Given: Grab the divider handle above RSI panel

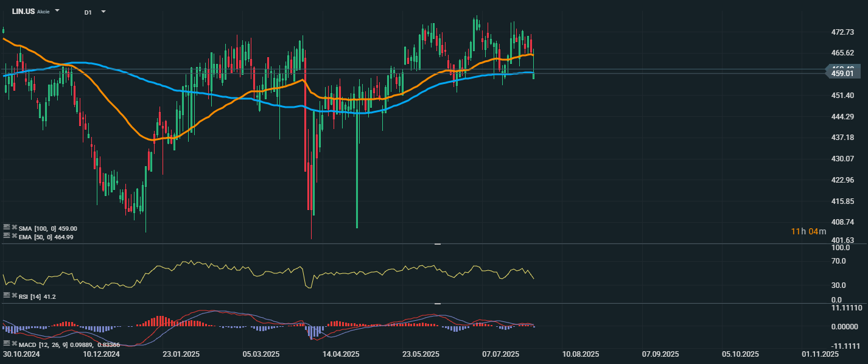Looking at the screenshot, I should [437, 244].
